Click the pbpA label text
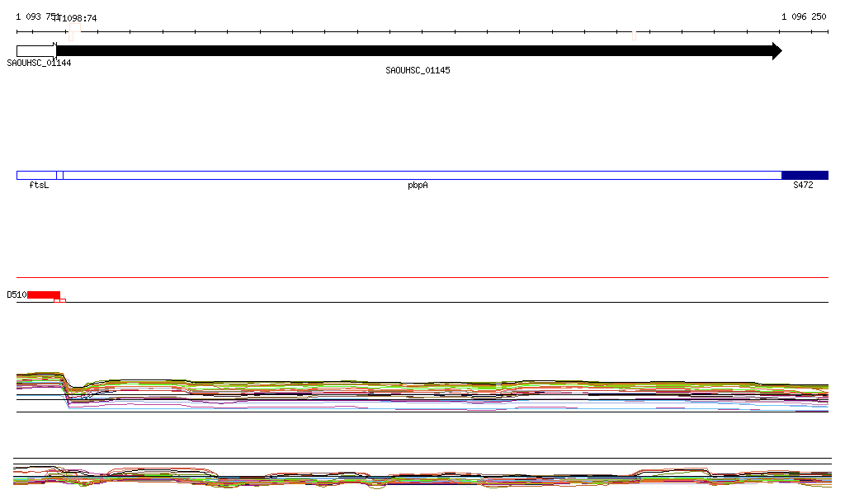Image resolution: width=845 pixels, height=504 pixels. point(418,186)
